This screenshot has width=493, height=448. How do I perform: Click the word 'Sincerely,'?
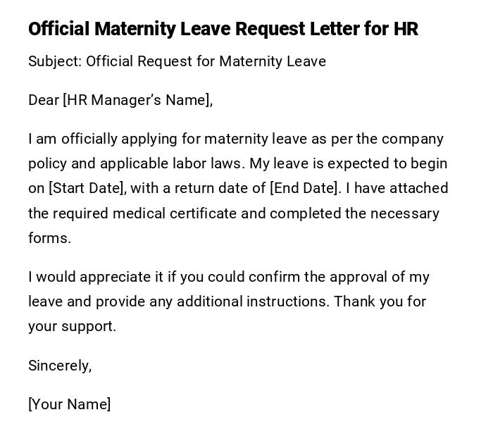60,366
